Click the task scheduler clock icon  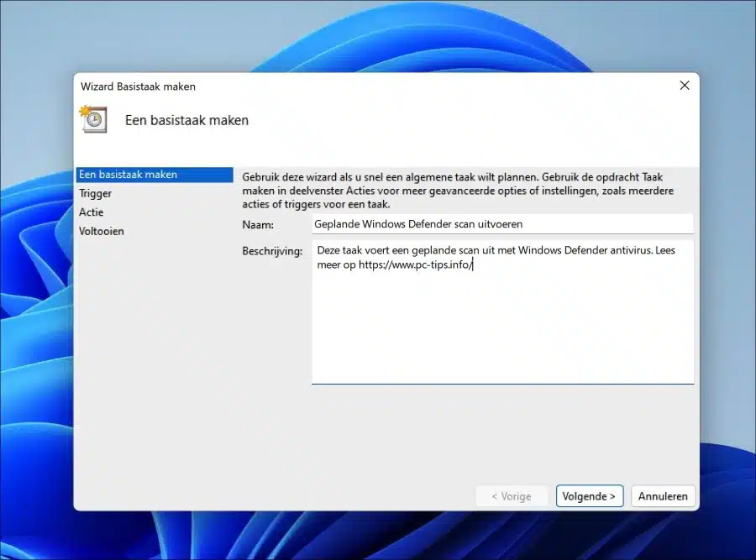93,119
